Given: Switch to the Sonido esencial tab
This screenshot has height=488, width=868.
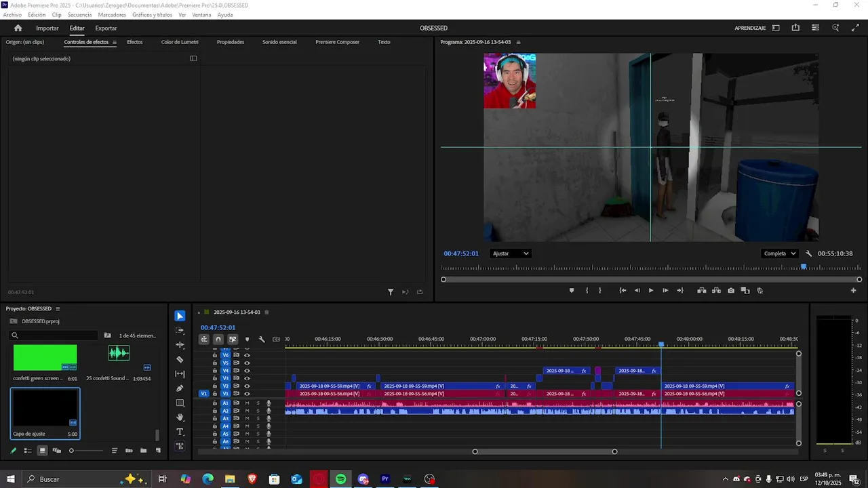Looking at the screenshot, I should pyautogui.click(x=279, y=42).
